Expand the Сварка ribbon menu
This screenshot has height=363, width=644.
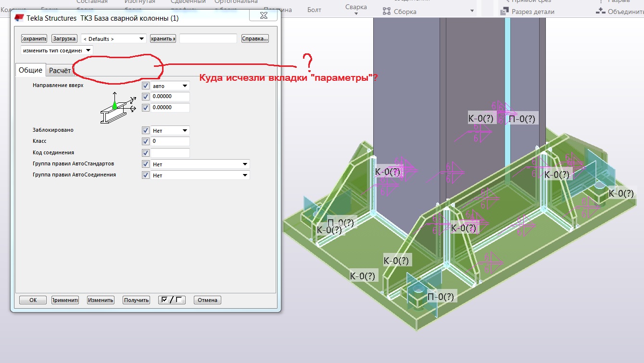[x=356, y=9]
